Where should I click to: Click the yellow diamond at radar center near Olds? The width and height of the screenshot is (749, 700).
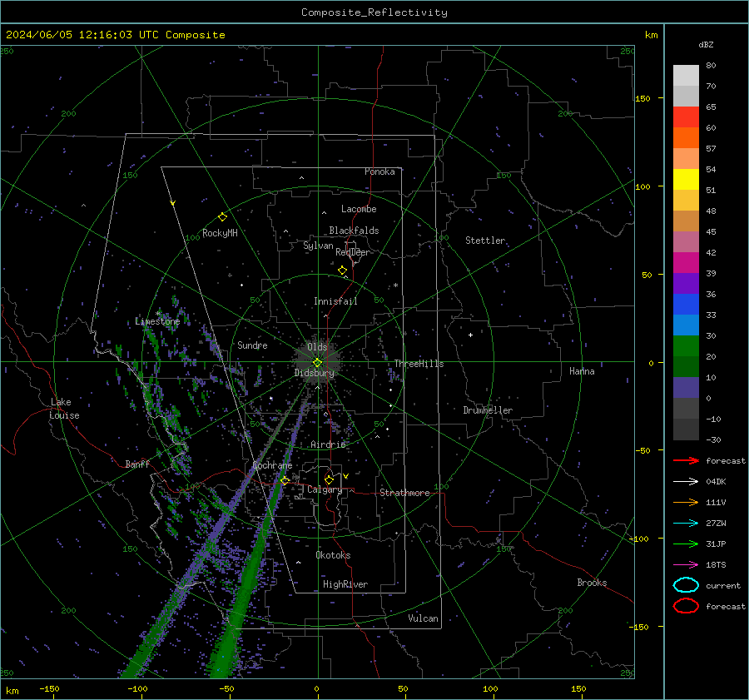click(317, 363)
